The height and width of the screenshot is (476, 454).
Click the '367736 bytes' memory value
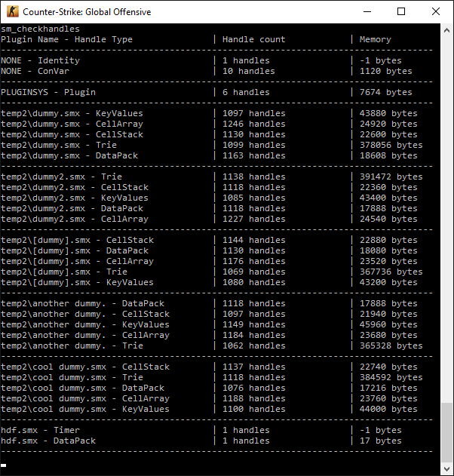(391, 272)
